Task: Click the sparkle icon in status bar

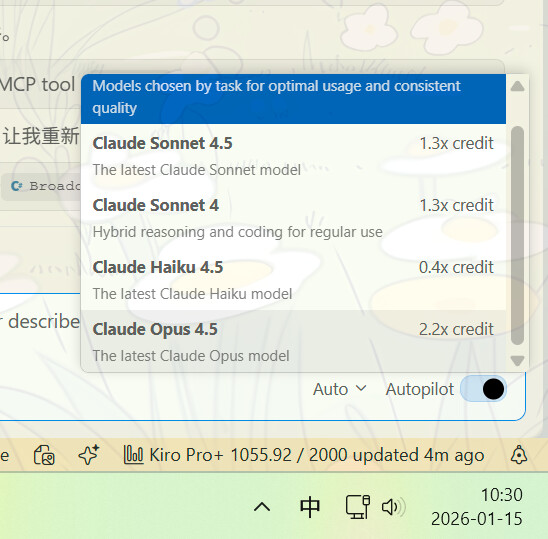Action: (x=89, y=455)
